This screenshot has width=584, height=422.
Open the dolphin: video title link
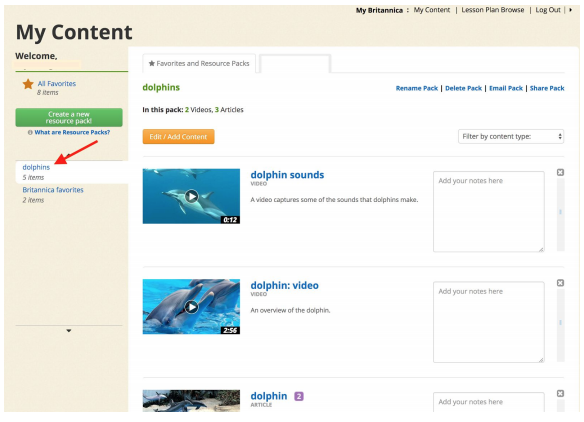click(285, 285)
